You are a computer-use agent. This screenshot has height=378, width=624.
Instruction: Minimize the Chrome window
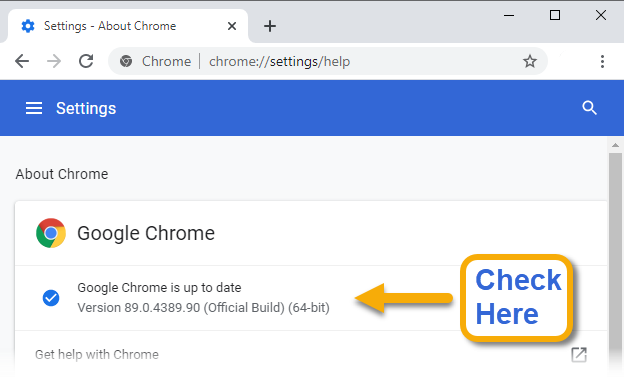pos(509,16)
